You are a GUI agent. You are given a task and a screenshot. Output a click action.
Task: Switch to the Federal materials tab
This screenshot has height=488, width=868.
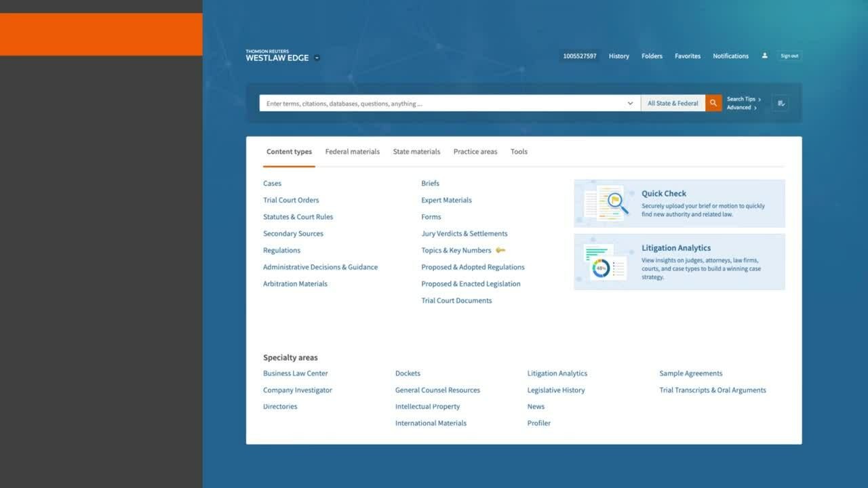[352, 152]
